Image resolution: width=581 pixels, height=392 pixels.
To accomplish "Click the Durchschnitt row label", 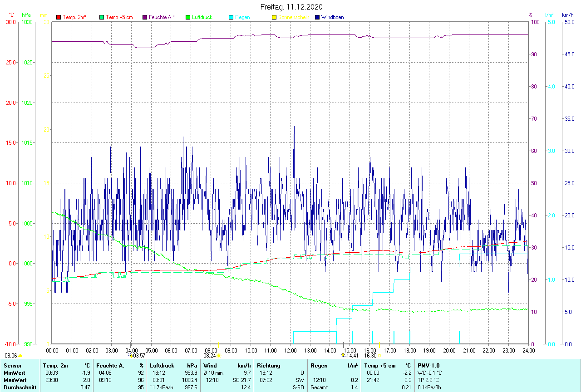I will tap(20, 387).
